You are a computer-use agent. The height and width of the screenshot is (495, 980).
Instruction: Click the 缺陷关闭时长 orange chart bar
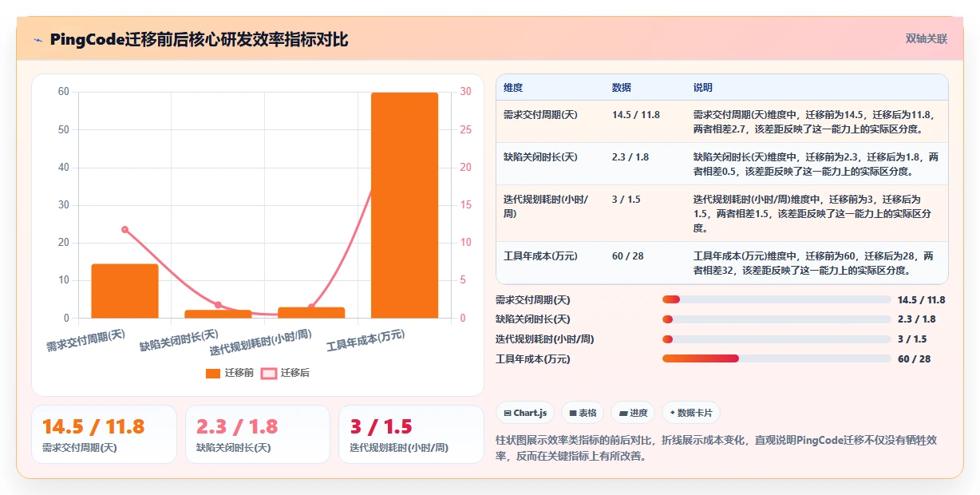[x=218, y=314]
